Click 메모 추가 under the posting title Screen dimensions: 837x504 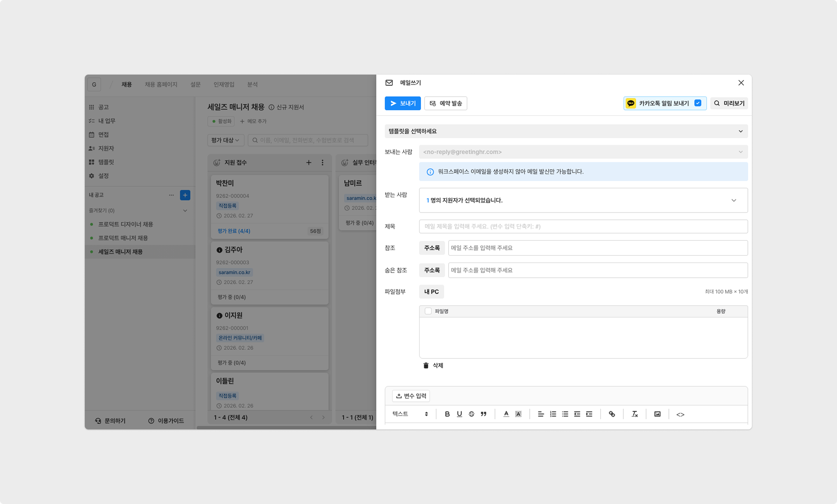coord(253,121)
